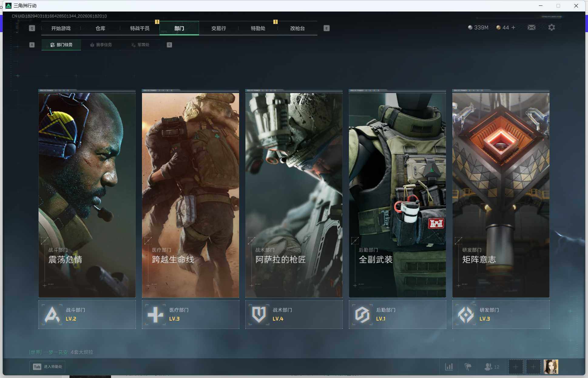Click the D key hint beside 军需处

(x=169, y=45)
